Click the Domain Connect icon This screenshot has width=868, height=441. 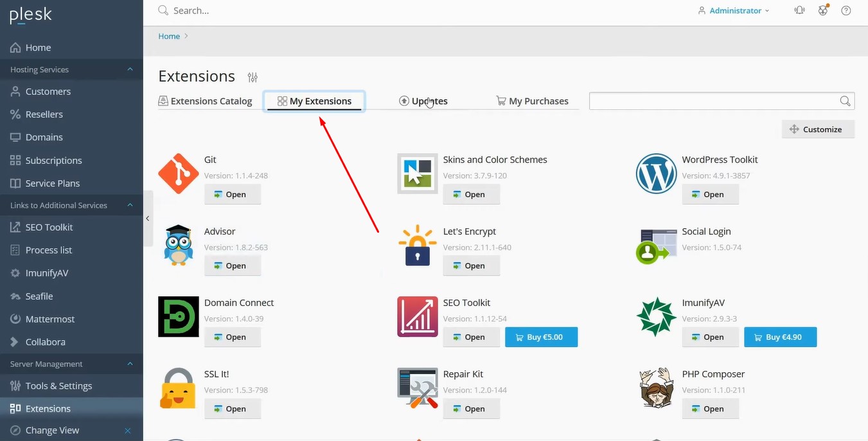click(x=178, y=317)
